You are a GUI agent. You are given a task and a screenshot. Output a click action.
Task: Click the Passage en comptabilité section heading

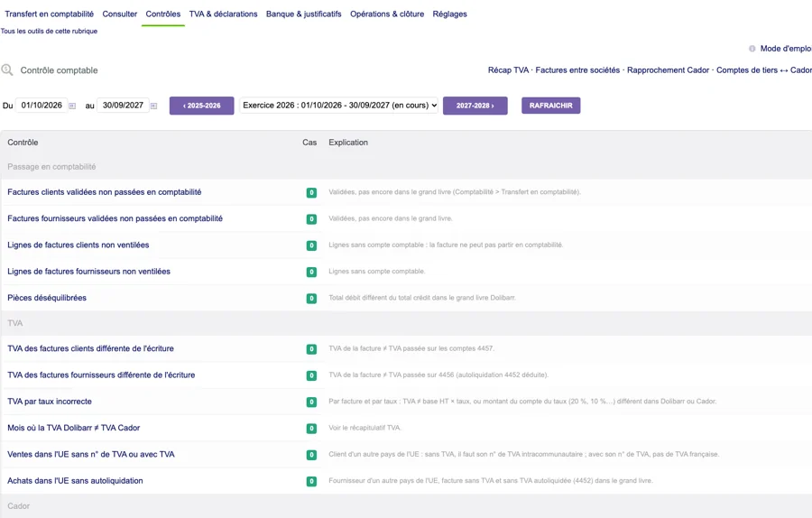pos(51,167)
